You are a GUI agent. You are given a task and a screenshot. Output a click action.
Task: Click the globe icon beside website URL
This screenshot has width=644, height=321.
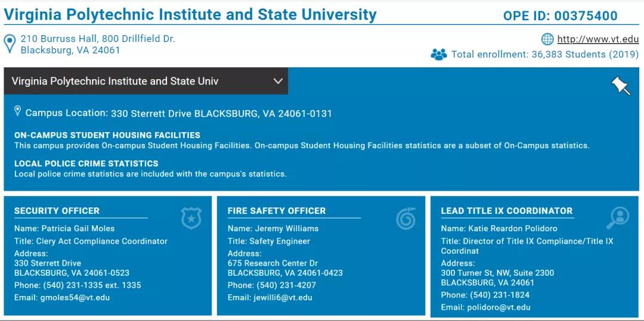click(x=547, y=39)
